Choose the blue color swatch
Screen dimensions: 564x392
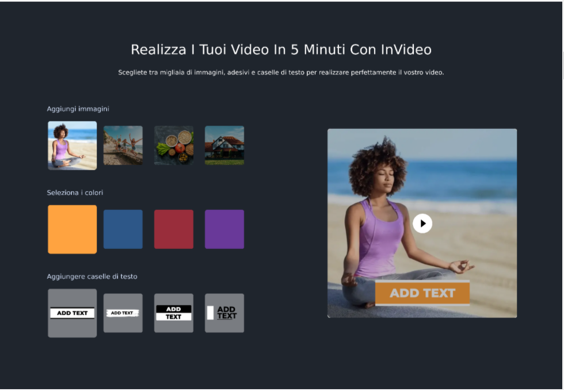click(123, 229)
